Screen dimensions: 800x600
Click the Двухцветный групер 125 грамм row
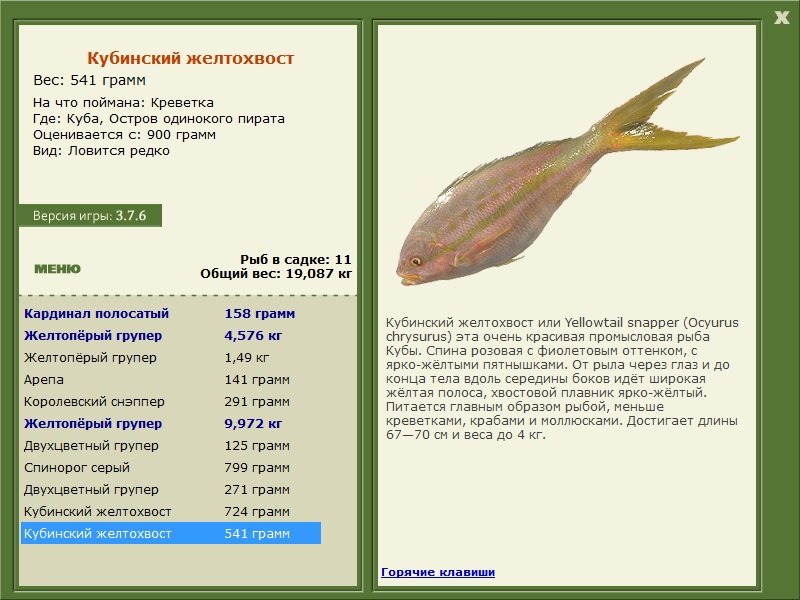click(x=171, y=445)
